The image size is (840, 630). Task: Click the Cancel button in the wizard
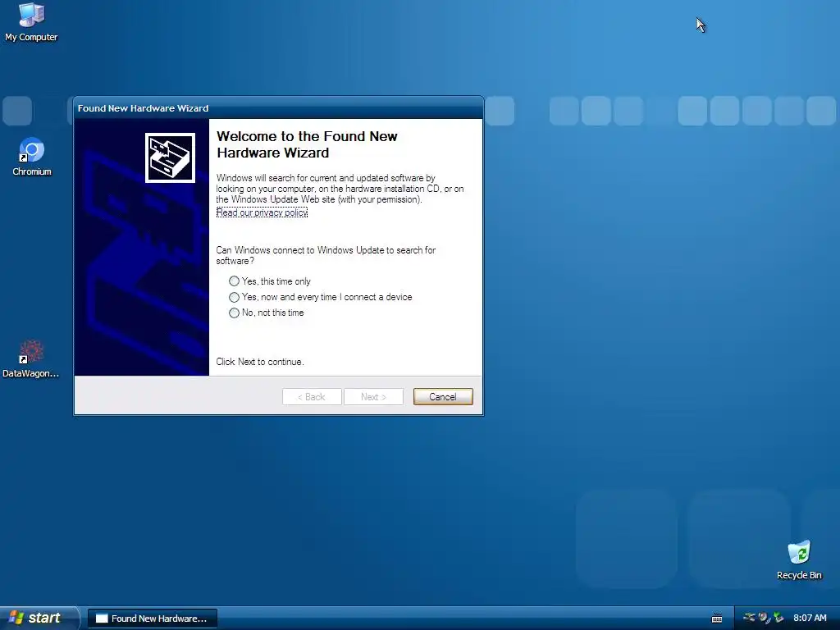coord(443,397)
